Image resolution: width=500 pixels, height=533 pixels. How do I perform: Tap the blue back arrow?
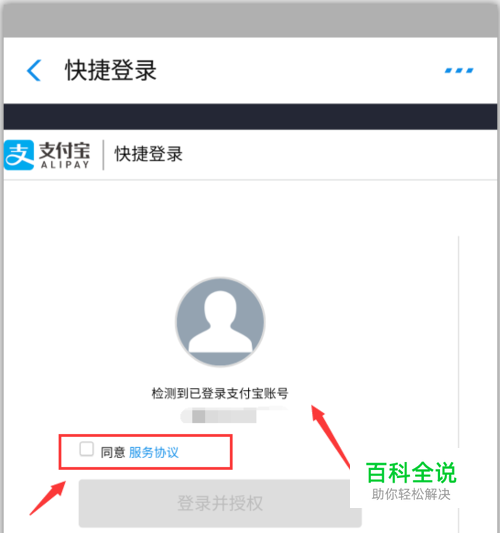click(34, 70)
